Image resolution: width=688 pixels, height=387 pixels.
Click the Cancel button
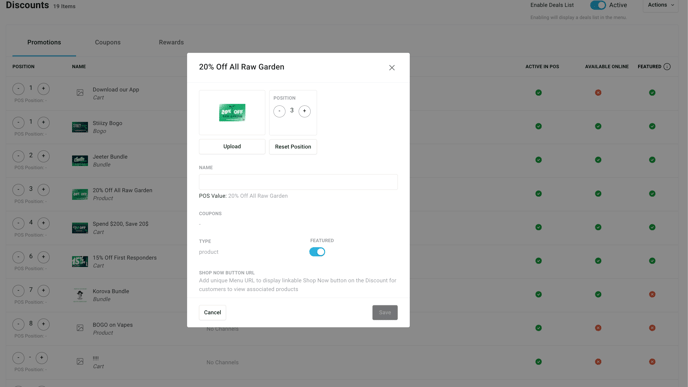pos(212,312)
